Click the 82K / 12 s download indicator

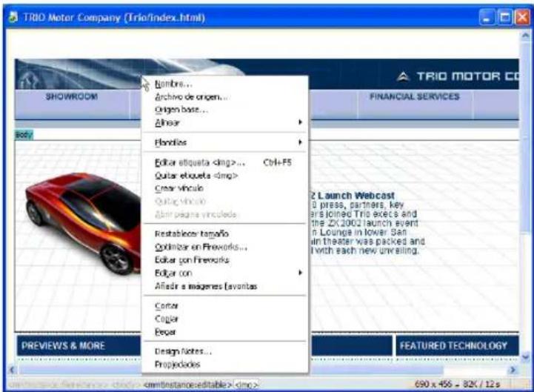[481, 384]
